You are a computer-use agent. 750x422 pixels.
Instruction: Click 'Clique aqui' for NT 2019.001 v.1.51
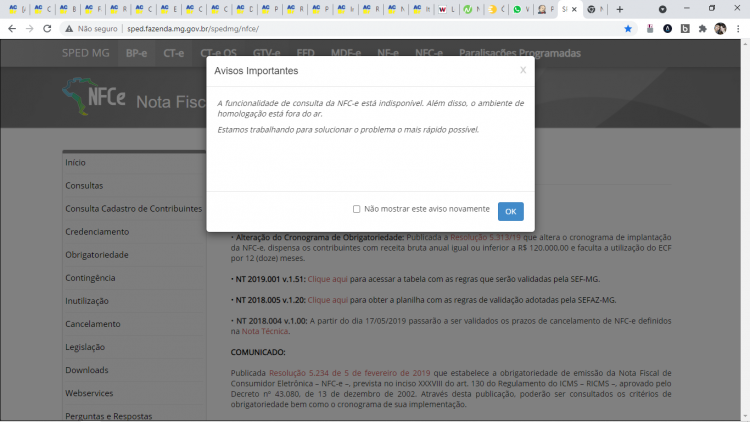coord(328,279)
